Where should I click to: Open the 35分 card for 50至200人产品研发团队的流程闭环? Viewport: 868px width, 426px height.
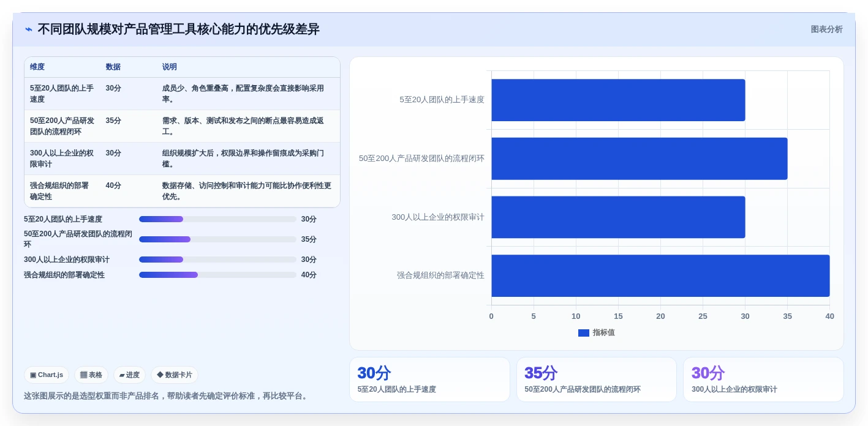click(597, 379)
